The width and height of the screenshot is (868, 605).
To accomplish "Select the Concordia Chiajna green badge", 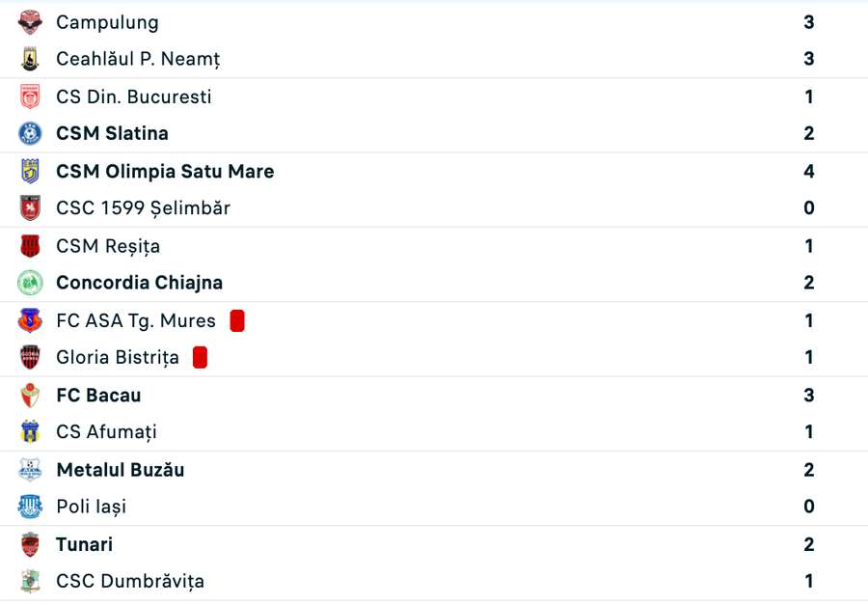I will pos(29,283).
